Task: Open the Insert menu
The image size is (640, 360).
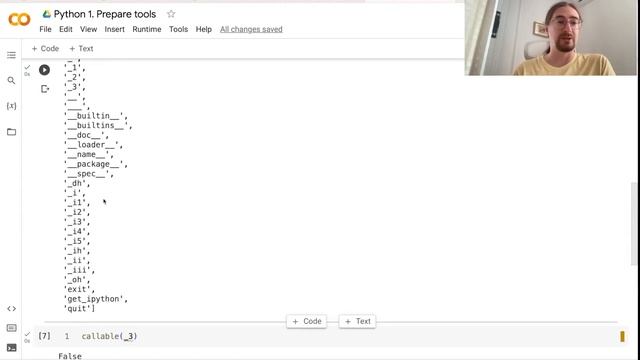Action: 115,29
